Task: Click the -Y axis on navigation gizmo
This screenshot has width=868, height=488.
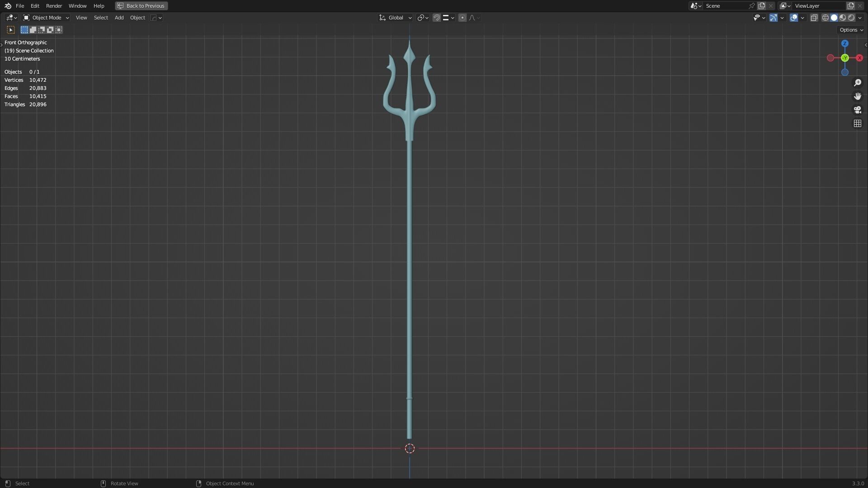Action: [845, 58]
